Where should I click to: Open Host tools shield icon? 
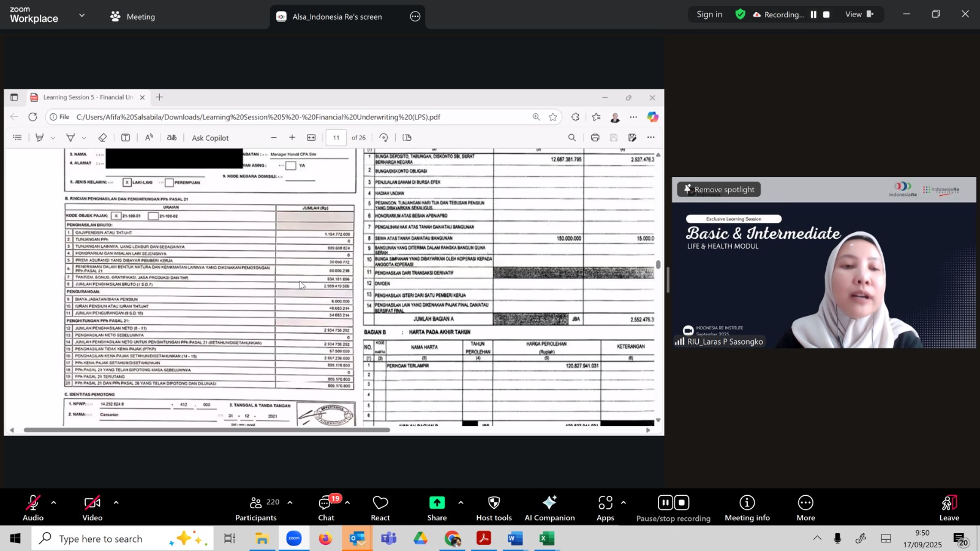click(x=494, y=508)
